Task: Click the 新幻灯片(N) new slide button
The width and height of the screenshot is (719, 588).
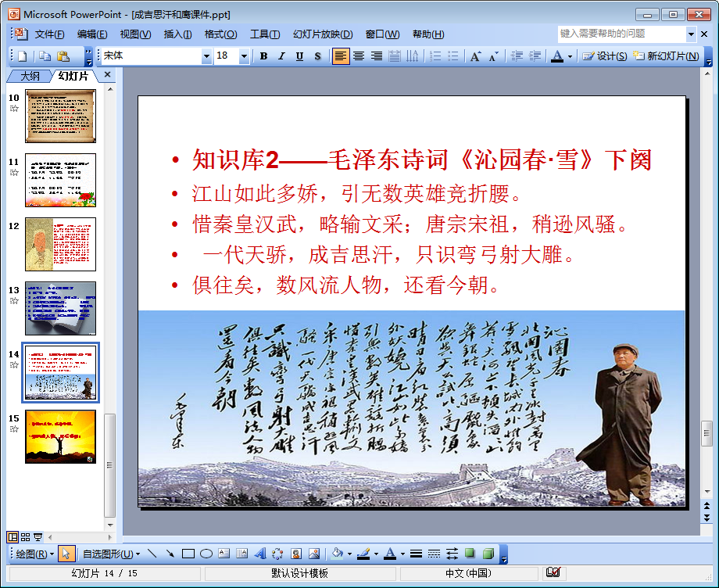Action: click(x=666, y=56)
